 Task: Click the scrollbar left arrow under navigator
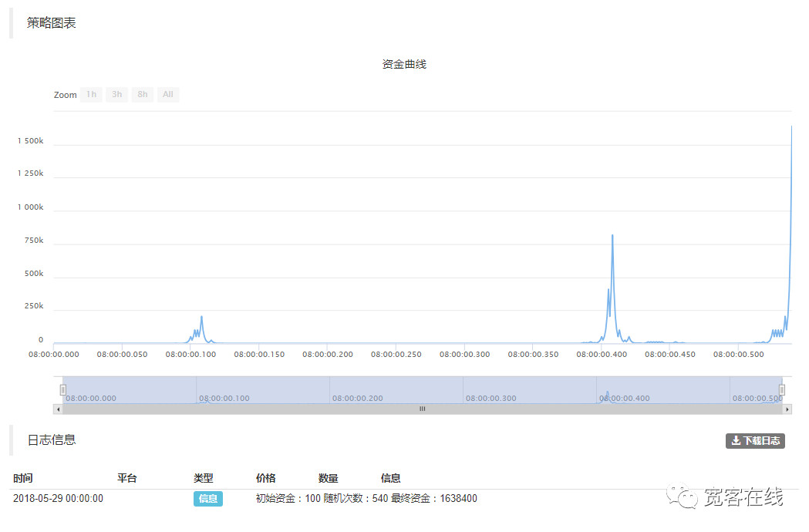[x=57, y=409]
